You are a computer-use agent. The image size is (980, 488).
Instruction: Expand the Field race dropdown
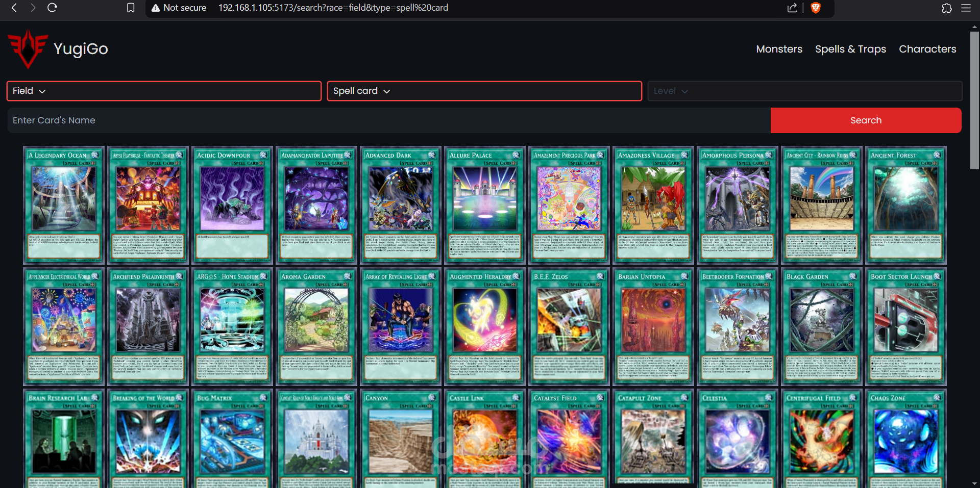click(x=164, y=91)
